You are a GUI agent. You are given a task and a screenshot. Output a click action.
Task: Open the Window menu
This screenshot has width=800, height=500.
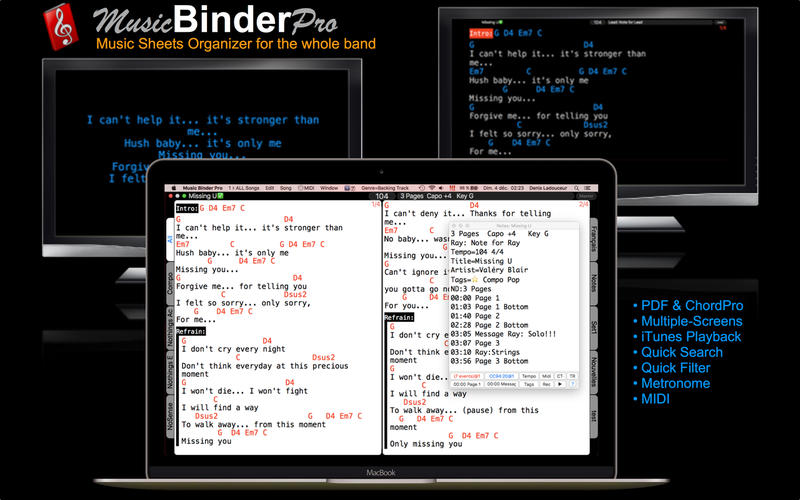(329, 188)
